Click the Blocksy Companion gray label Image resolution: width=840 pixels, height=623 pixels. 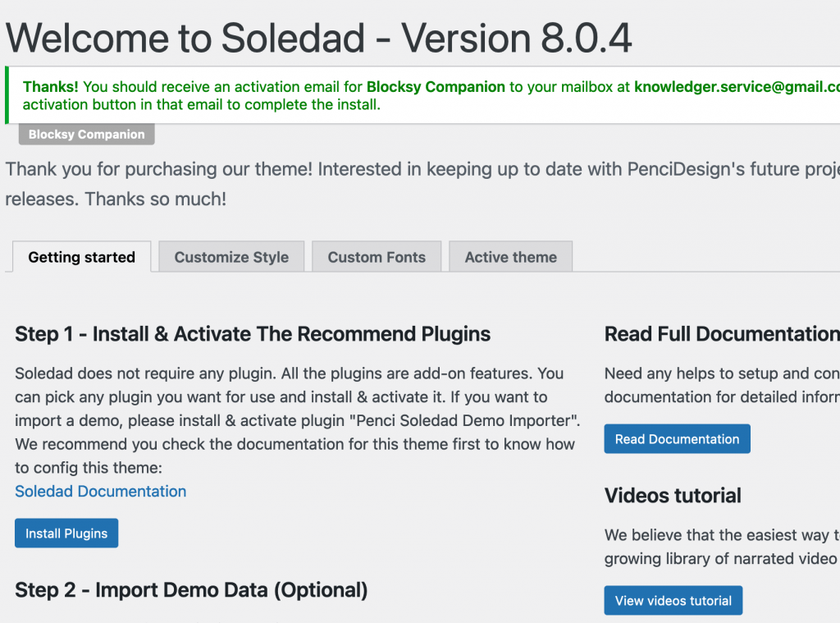[x=87, y=134]
